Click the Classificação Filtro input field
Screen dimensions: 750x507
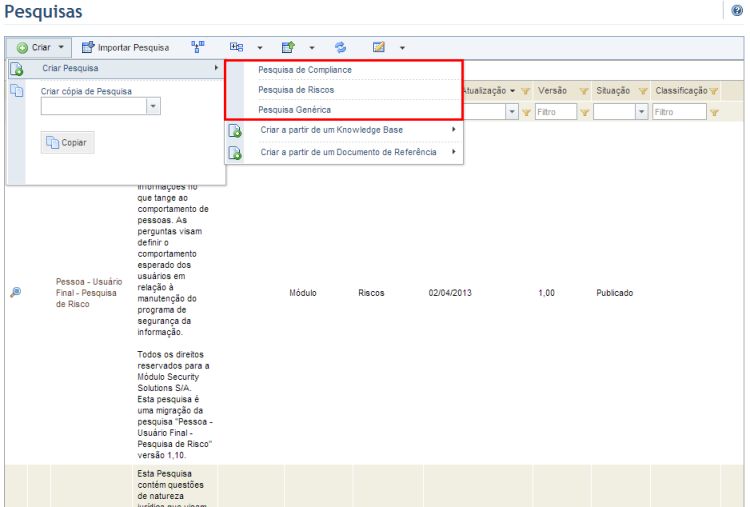[679, 112]
